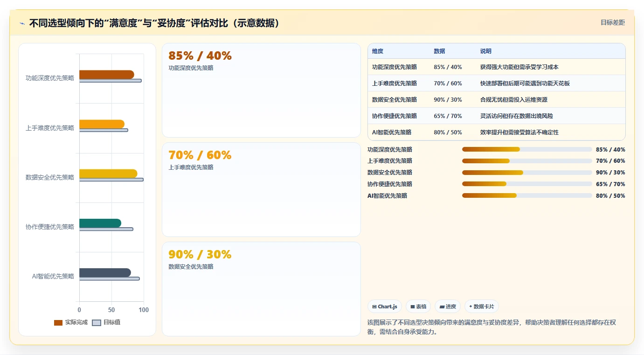Viewport: 644px width, 355px height.
Task: Click the AI智能优先策略 progress bar
Action: coord(527,195)
